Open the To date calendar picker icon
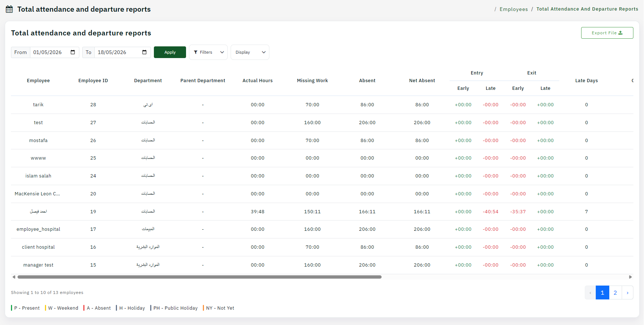 144,52
